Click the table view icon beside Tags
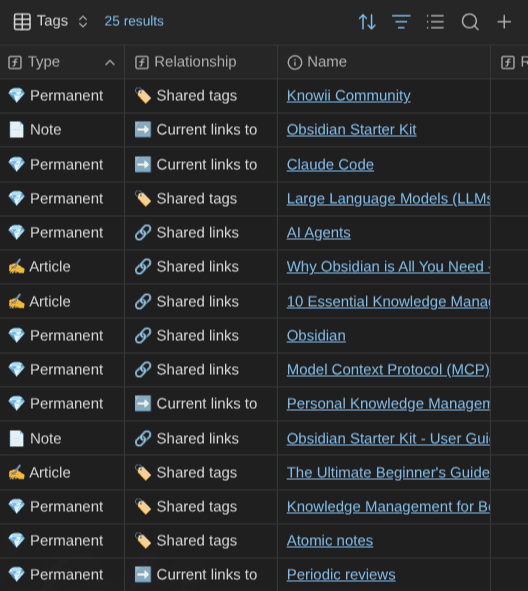This screenshot has width=528, height=591. 22,21
